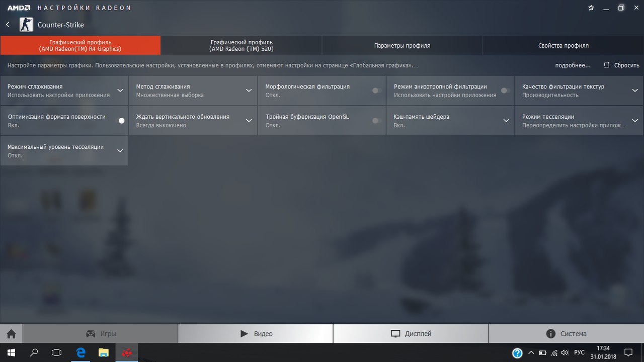Image resolution: width=644 pixels, height=362 pixels.
Task: Click the подробнее... link
Action: tap(573, 65)
